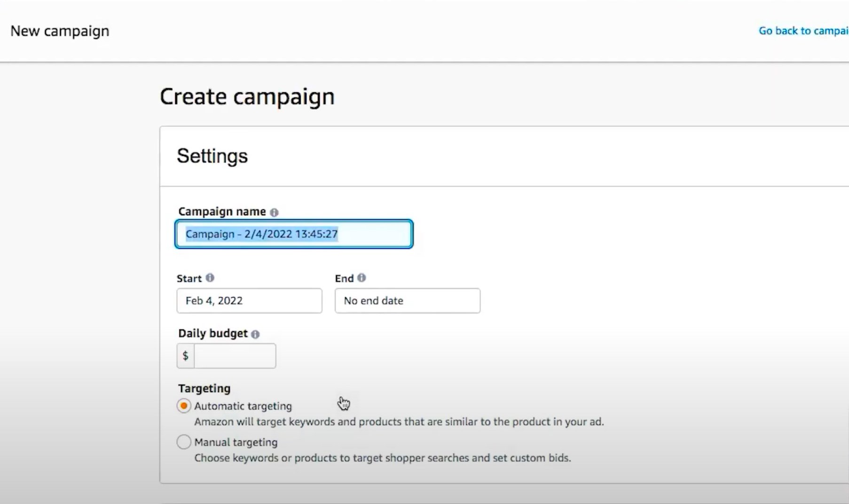The width and height of the screenshot is (849, 504).
Task: Click the 'Create campaign' page heading
Action: (x=247, y=97)
